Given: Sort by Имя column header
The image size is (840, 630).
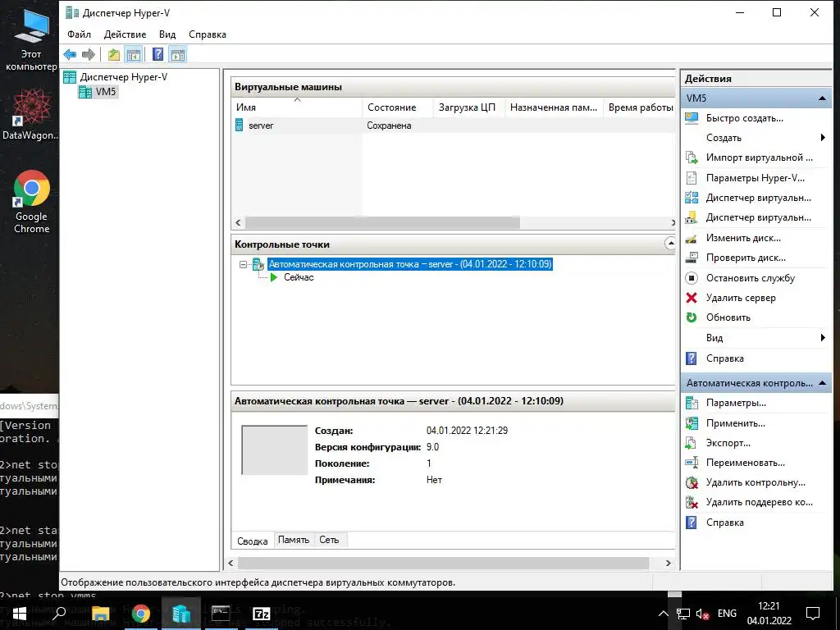Looking at the screenshot, I should 297,107.
